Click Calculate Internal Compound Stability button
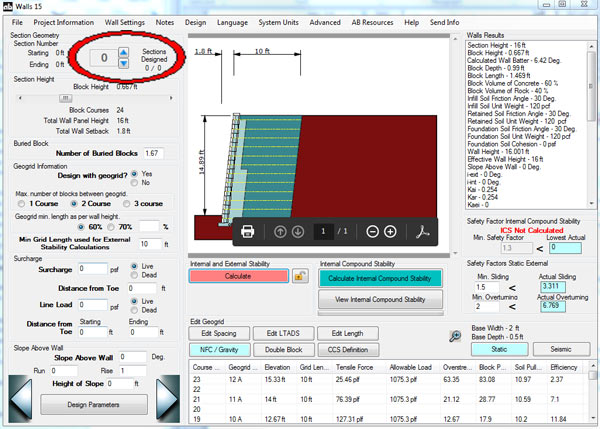This screenshot has width=600, height=429. pyautogui.click(x=380, y=278)
